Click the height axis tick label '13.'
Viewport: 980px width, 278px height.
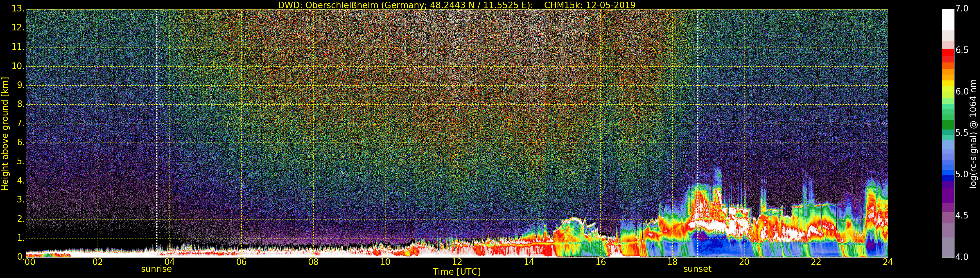18,9
